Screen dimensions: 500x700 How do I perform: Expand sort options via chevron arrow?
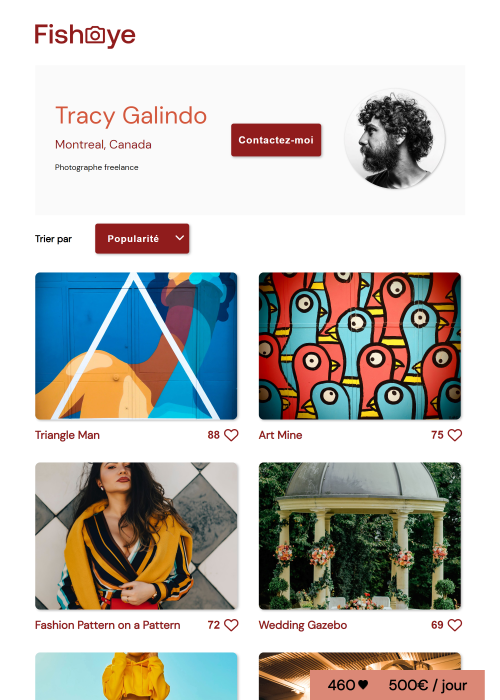pos(179,238)
